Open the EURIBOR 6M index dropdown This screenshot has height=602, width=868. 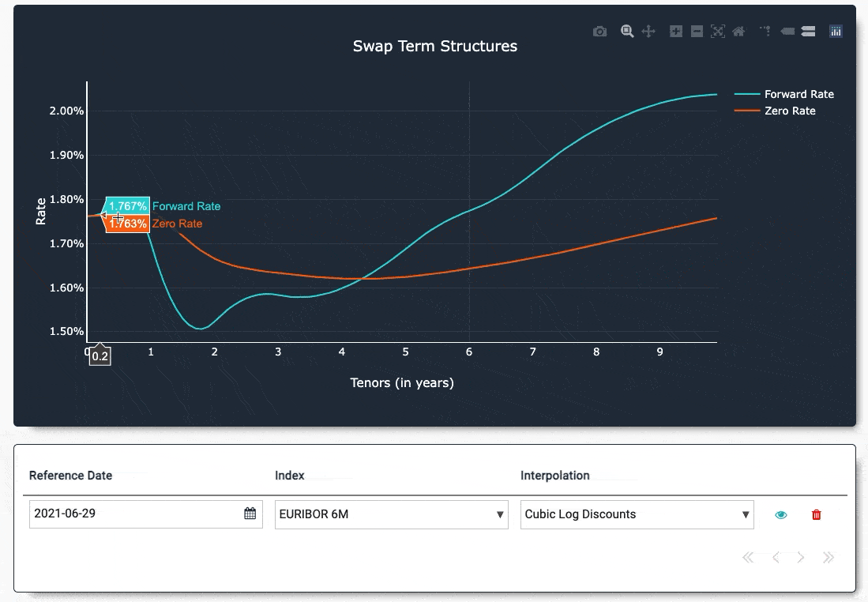tap(392, 514)
